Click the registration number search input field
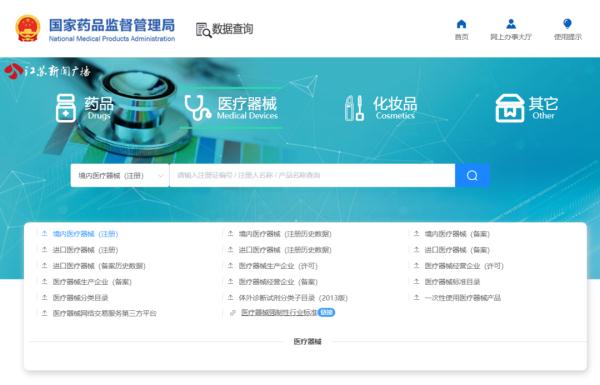This screenshot has height=385, width=600. (312, 176)
